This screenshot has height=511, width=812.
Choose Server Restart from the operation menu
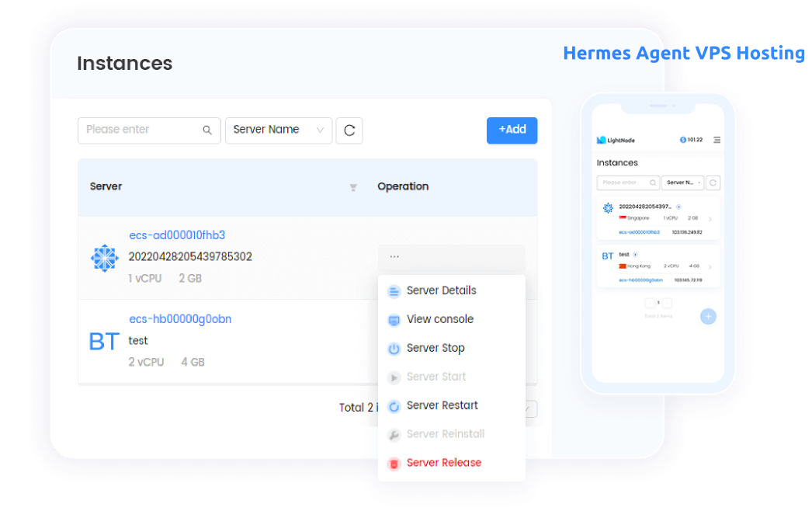point(442,405)
